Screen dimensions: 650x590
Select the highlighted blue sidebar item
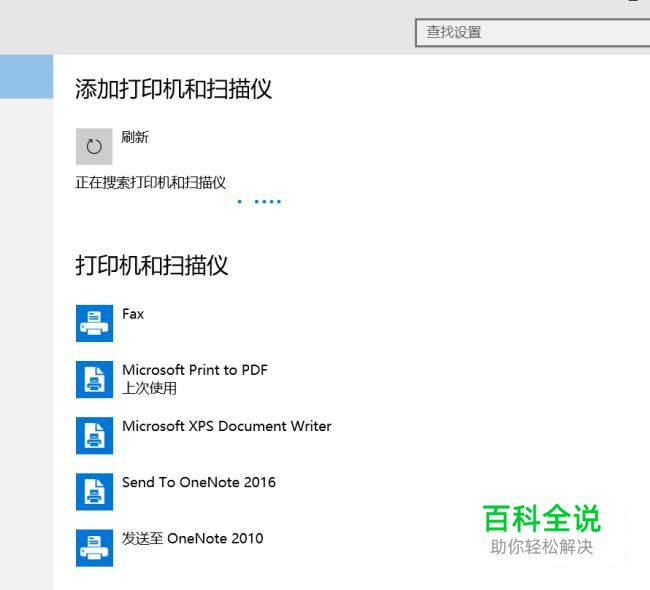pos(27,77)
